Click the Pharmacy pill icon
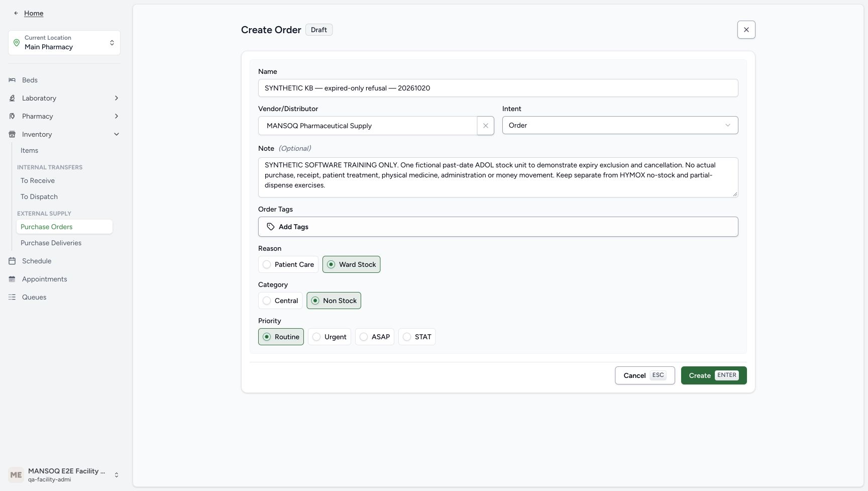The width and height of the screenshot is (868, 491). (x=12, y=116)
